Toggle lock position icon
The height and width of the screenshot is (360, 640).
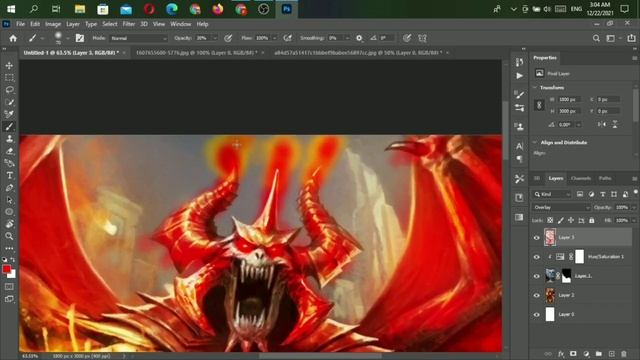coord(571,220)
